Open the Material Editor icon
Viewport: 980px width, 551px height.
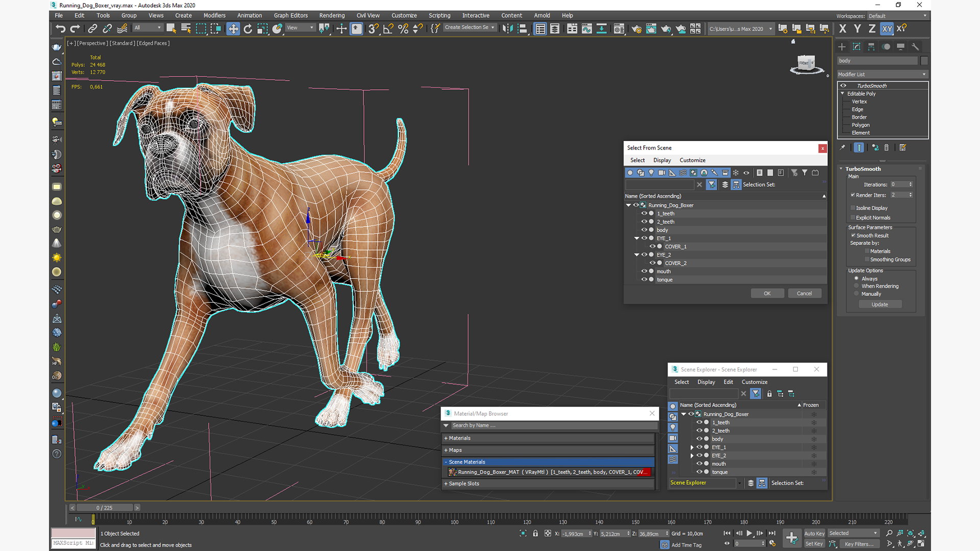pos(619,29)
